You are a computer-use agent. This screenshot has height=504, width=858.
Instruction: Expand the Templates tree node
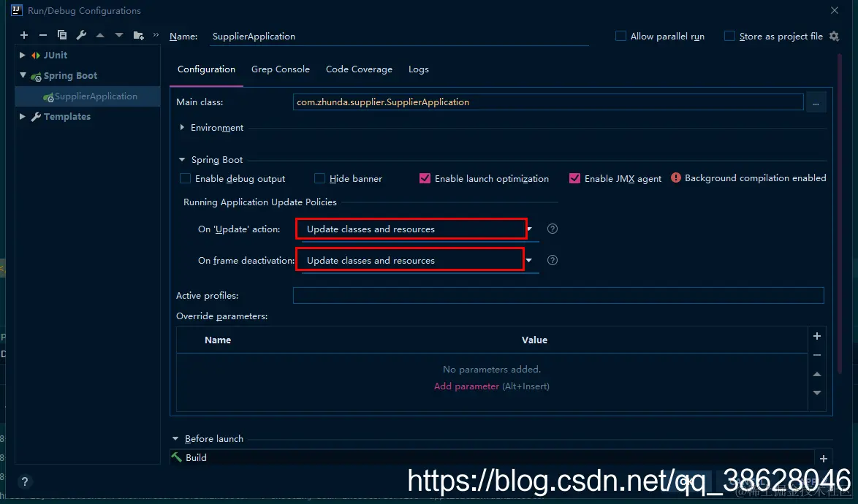tap(23, 116)
